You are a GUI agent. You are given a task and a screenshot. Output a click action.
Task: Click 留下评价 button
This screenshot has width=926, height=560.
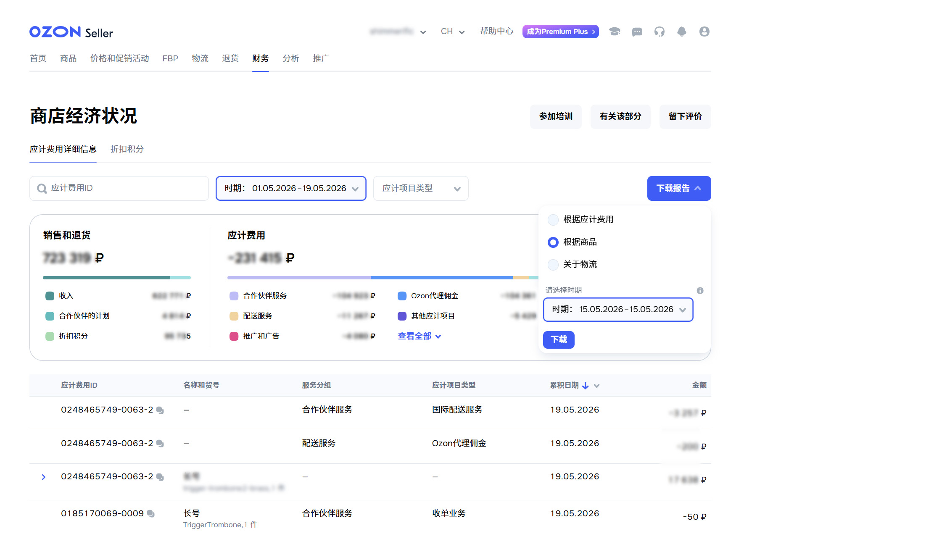pyautogui.click(x=685, y=116)
